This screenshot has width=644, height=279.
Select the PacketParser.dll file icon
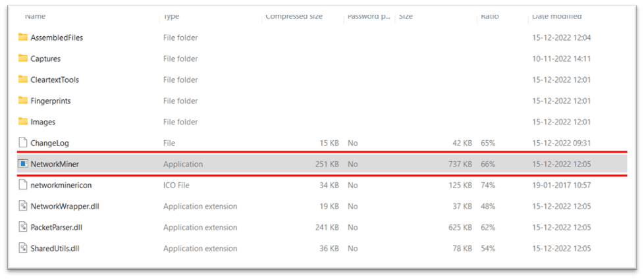pos(22,227)
